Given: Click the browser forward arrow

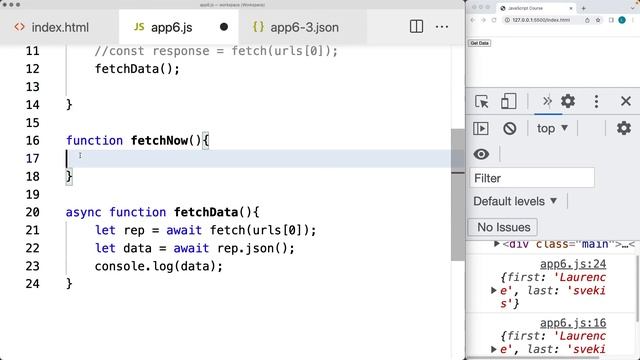Looking at the screenshot, I should 483,20.
